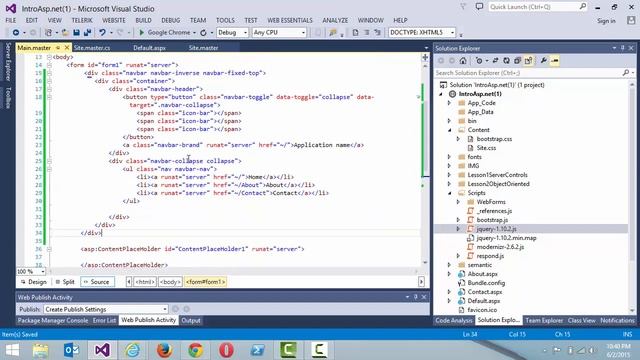Open the Create Publish Settings dropdown
The height and width of the screenshot is (360, 640).
164,309
